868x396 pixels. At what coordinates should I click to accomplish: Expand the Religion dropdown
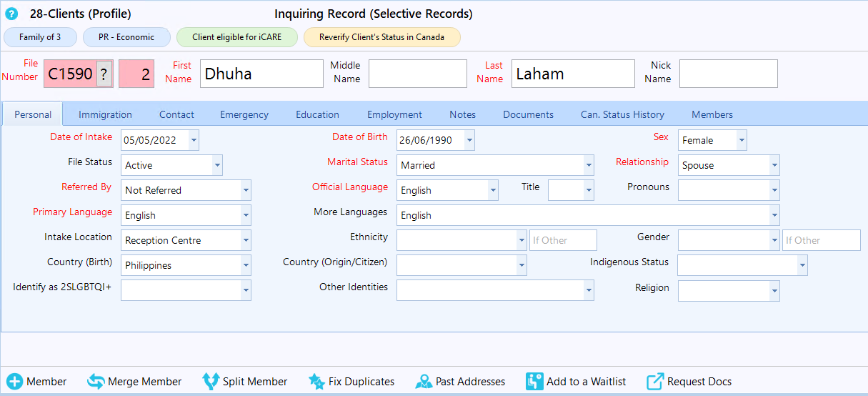pyautogui.click(x=774, y=290)
